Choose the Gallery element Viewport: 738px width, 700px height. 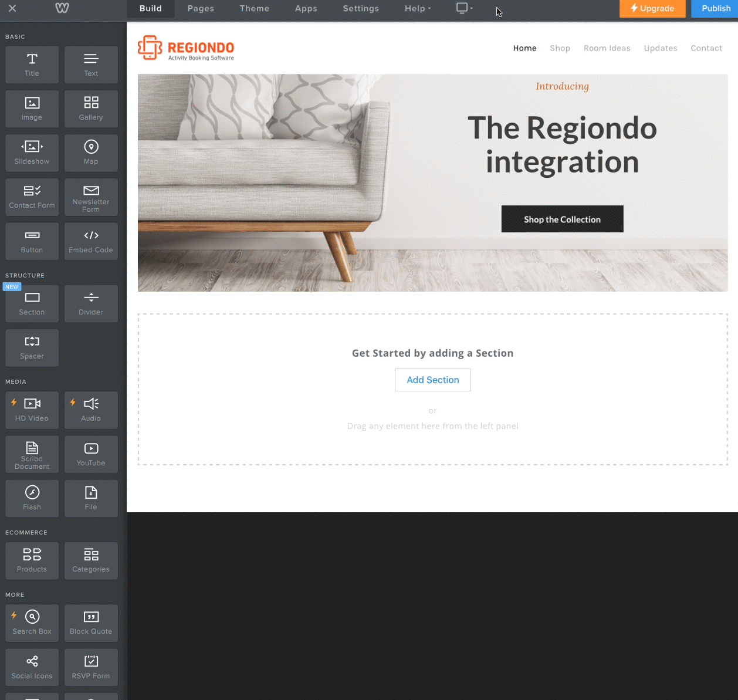click(x=91, y=109)
